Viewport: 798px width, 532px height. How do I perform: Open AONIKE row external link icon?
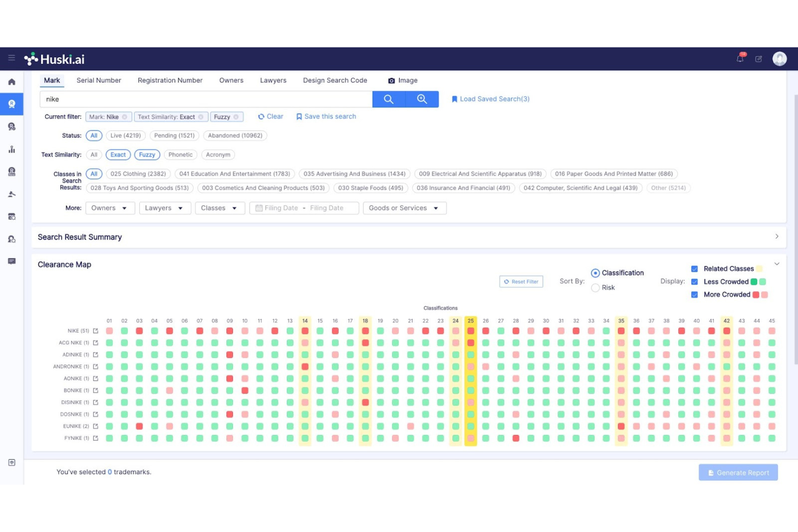tap(95, 378)
